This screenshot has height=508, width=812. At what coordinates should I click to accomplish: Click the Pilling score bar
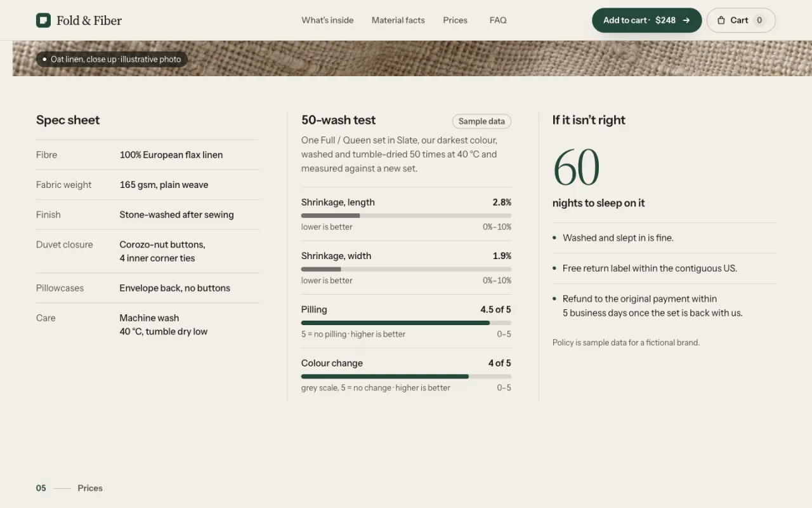tap(406, 323)
